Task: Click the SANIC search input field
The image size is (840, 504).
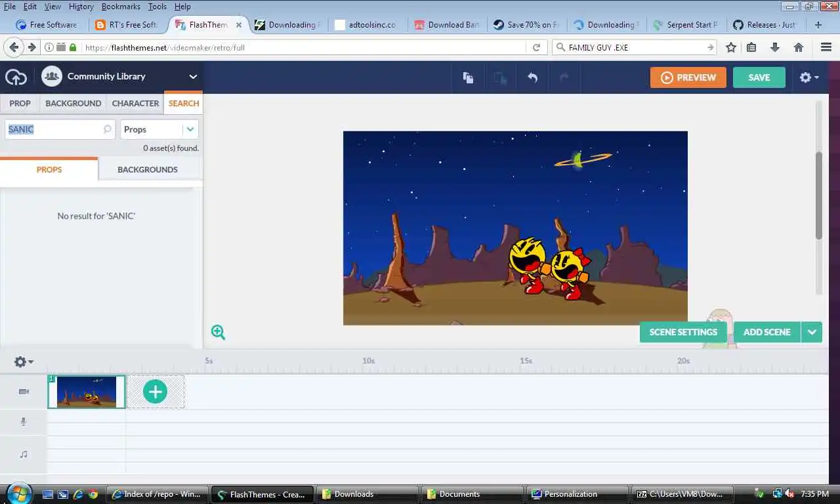Action: [60, 129]
